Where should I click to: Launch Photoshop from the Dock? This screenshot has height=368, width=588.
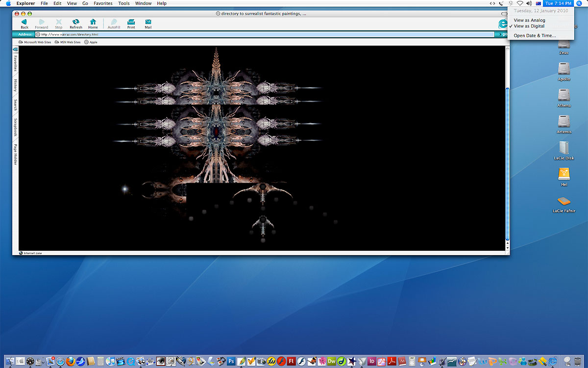[231, 361]
